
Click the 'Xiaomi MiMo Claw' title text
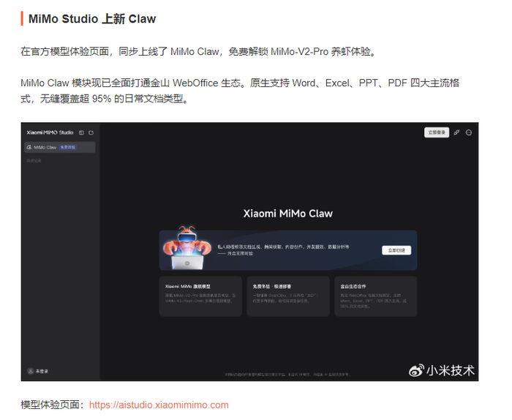(288, 213)
